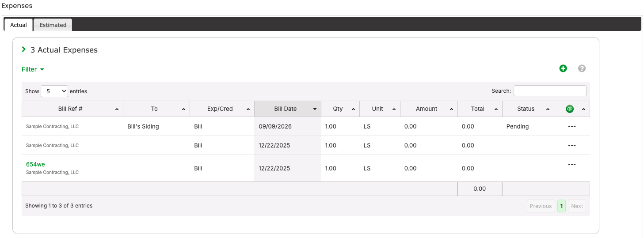Click Sample Contracting, LLC in the Bill's Siding row
The height and width of the screenshot is (238, 644).
pos(52,126)
